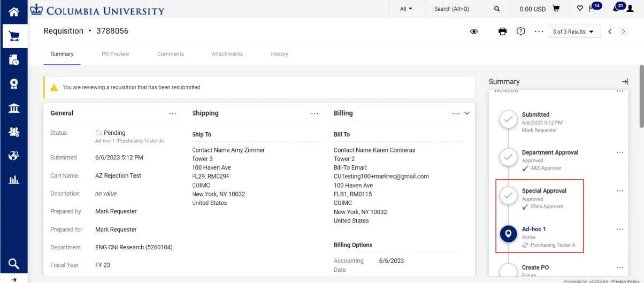Focus the Search (Alt+Q) input field

[x=461, y=9]
